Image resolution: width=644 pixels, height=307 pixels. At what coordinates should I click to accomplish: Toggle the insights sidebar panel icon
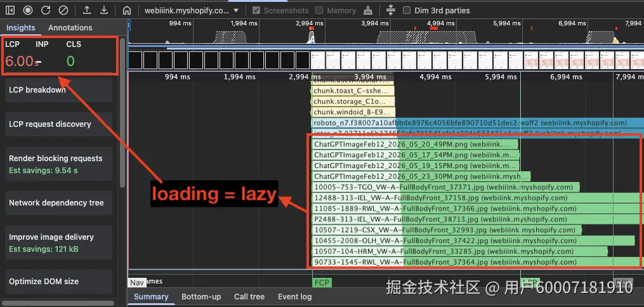10,10
